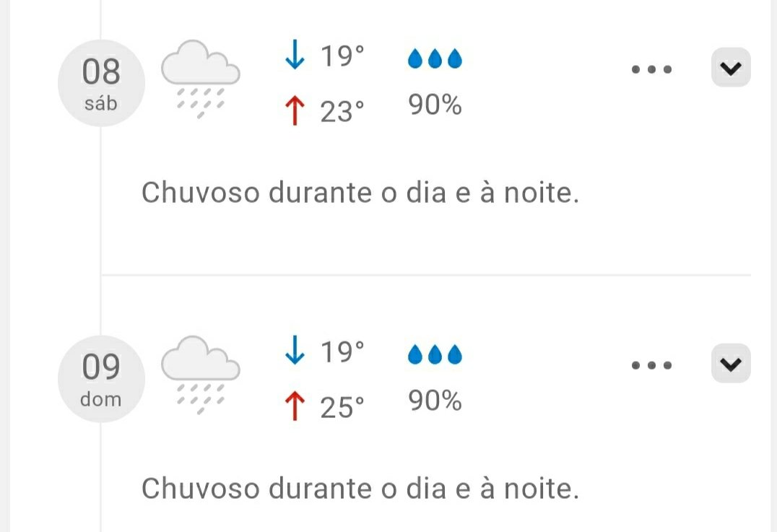The height and width of the screenshot is (532, 777).
Task: Open the three-dot menu for Saturday 08
Action: pyautogui.click(x=651, y=70)
